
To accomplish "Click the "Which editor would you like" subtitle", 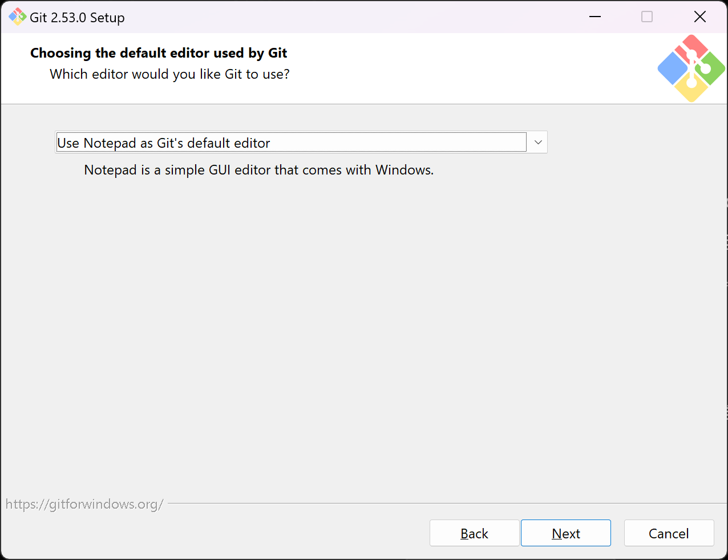I will (x=169, y=74).
